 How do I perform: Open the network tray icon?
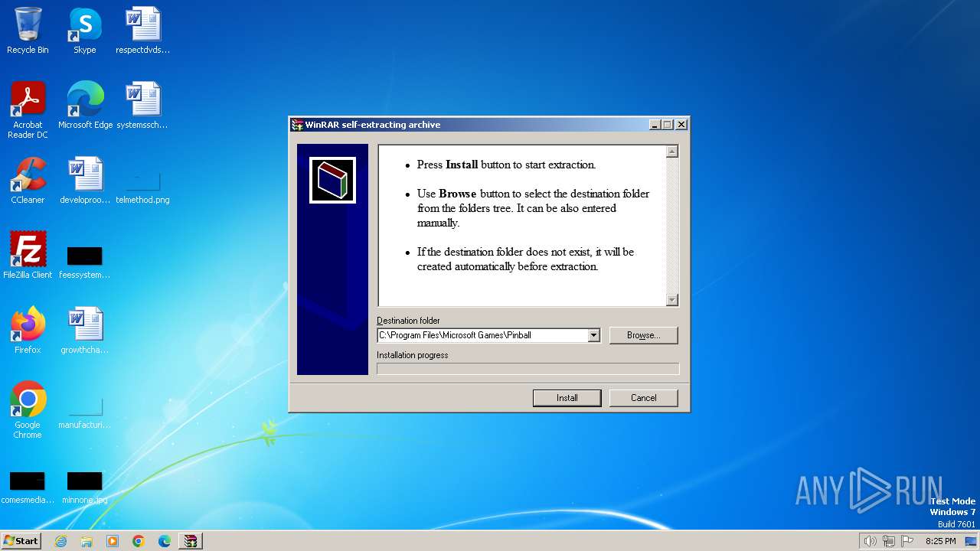pos(889,541)
